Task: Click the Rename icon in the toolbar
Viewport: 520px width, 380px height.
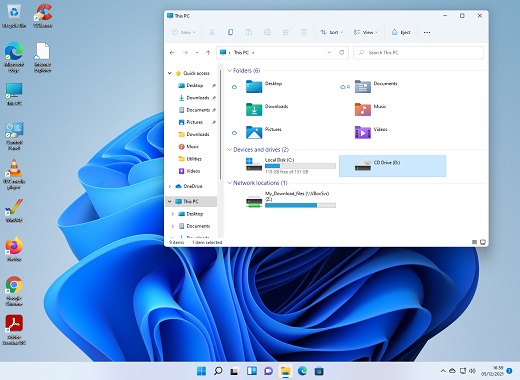Action: (x=267, y=32)
